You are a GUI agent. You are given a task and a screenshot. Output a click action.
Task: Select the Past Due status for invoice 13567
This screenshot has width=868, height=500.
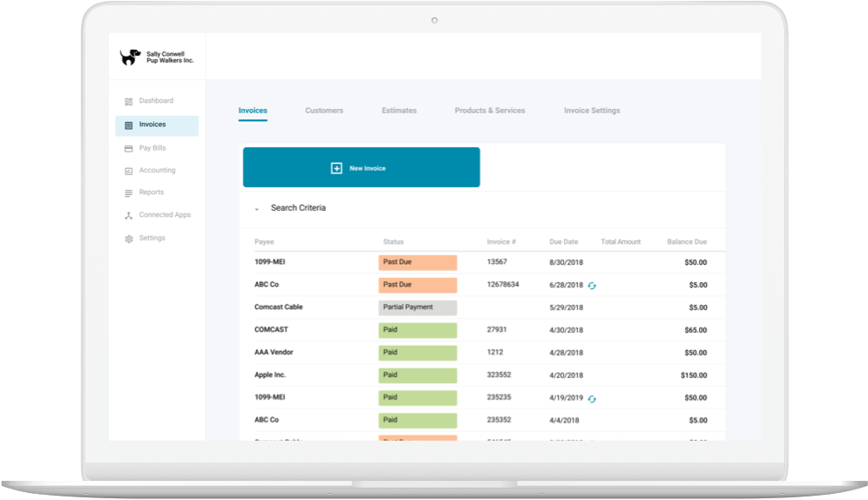pyautogui.click(x=417, y=262)
